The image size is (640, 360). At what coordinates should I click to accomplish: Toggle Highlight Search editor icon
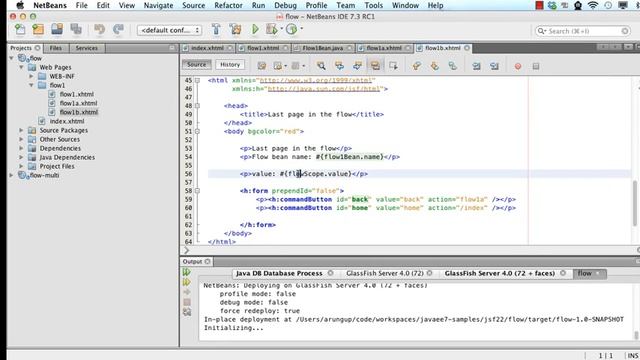coord(375,66)
